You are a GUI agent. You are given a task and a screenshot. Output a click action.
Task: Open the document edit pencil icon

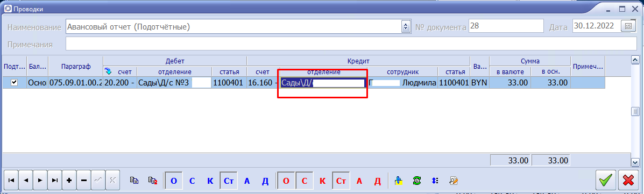pyautogui.click(x=454, y=180)
